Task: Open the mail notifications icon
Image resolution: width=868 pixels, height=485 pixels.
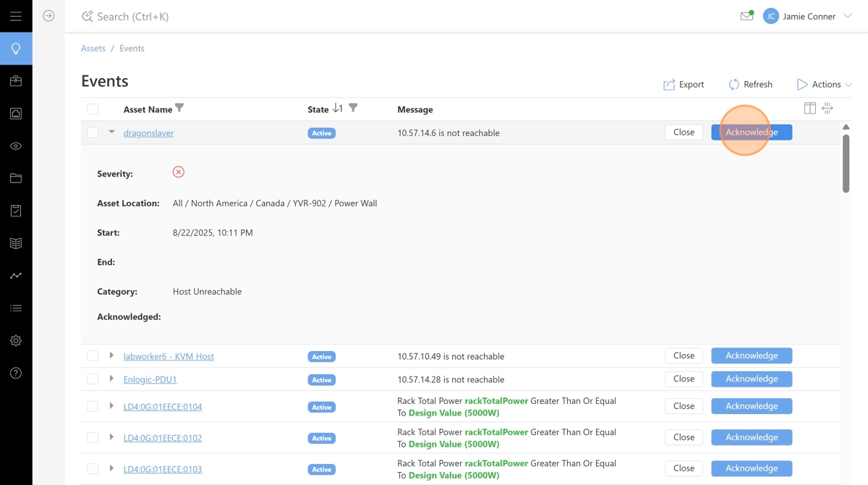Action: [746, 16]
